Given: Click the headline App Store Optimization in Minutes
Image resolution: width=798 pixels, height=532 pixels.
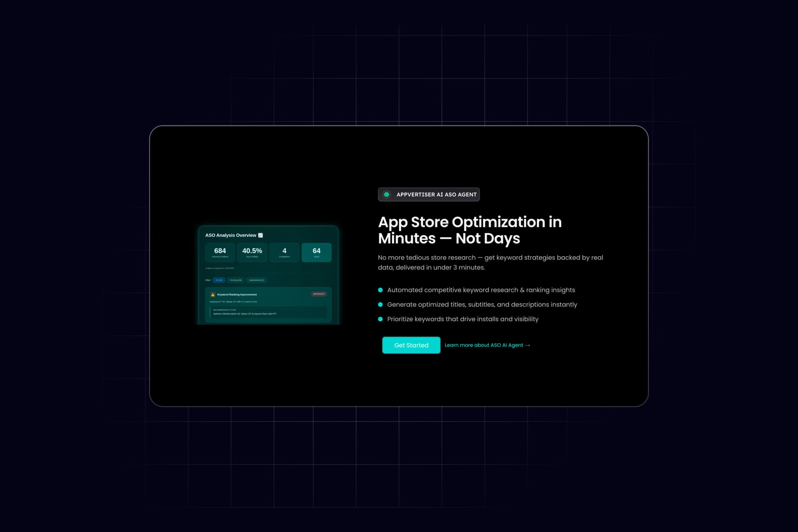Looking at the screenshot, I should click(470, 230).
